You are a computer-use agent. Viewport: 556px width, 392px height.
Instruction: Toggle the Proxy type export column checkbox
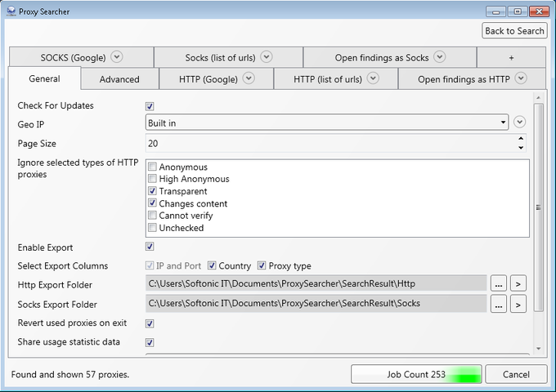click(262, 265)
